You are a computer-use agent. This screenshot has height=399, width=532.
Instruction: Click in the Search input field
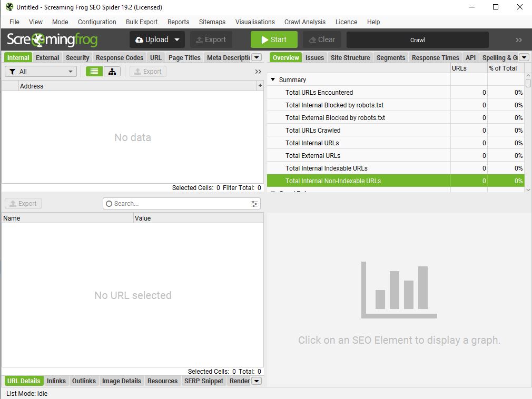point(182,204)
